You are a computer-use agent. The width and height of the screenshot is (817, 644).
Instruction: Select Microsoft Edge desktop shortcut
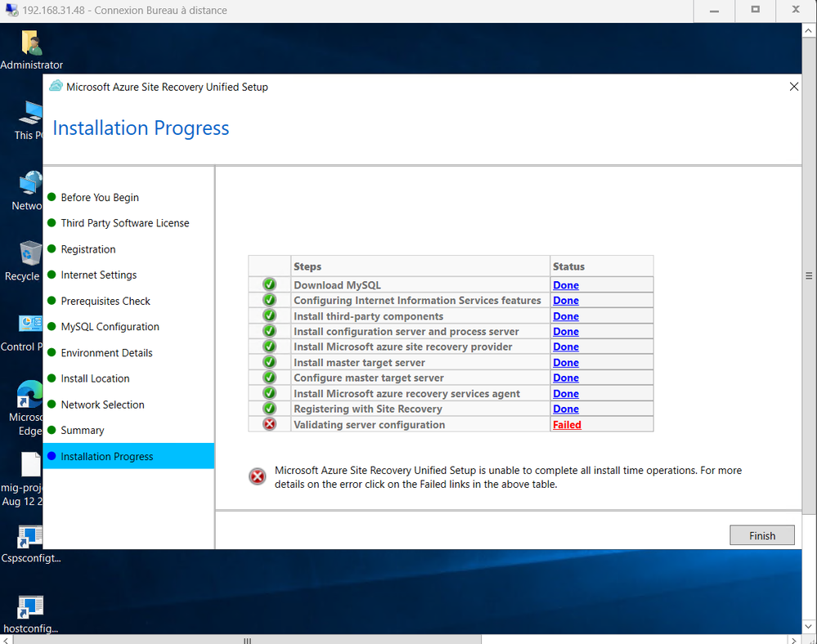[x=26, y=408]
